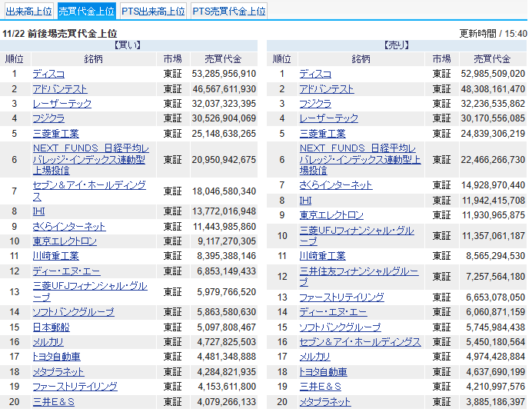Open セブン&アイ in the 売り table
The width and height of the screenshot is (532, 412).
(x=360, y=342)
